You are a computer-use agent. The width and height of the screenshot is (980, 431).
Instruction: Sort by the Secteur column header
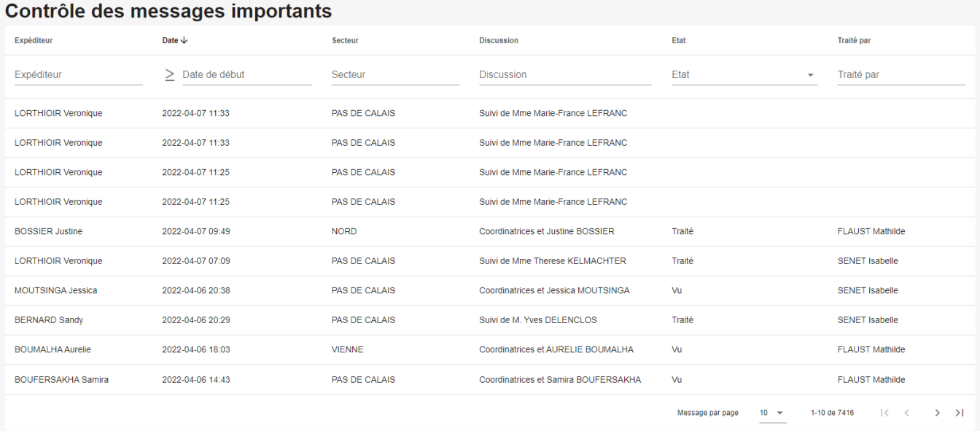point(345,40)
